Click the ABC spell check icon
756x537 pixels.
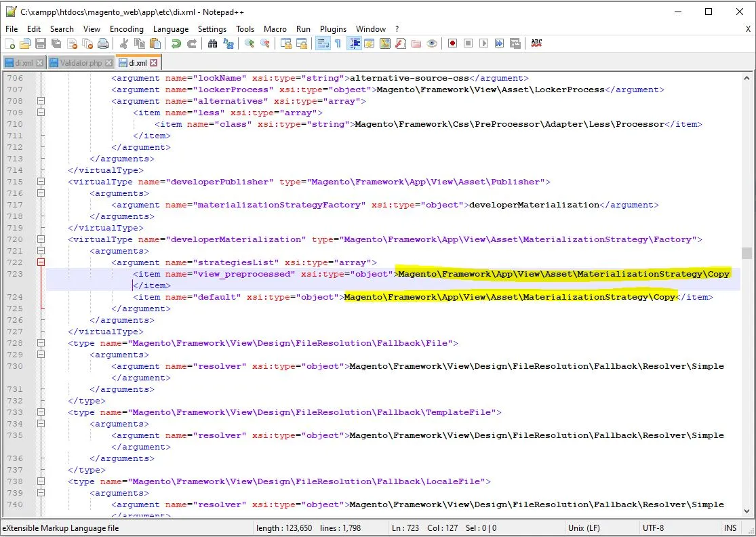click(536, 44)
